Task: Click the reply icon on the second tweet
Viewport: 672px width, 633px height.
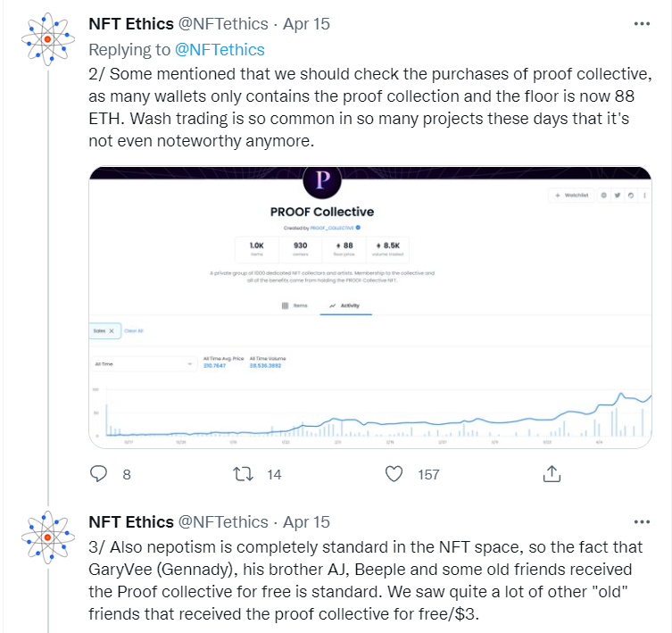Action: point(99,474)
